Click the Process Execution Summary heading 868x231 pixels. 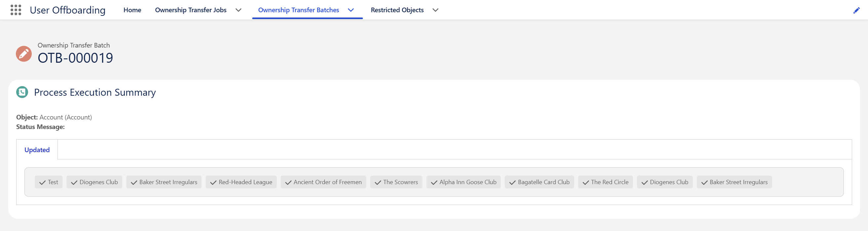(95, 92)
